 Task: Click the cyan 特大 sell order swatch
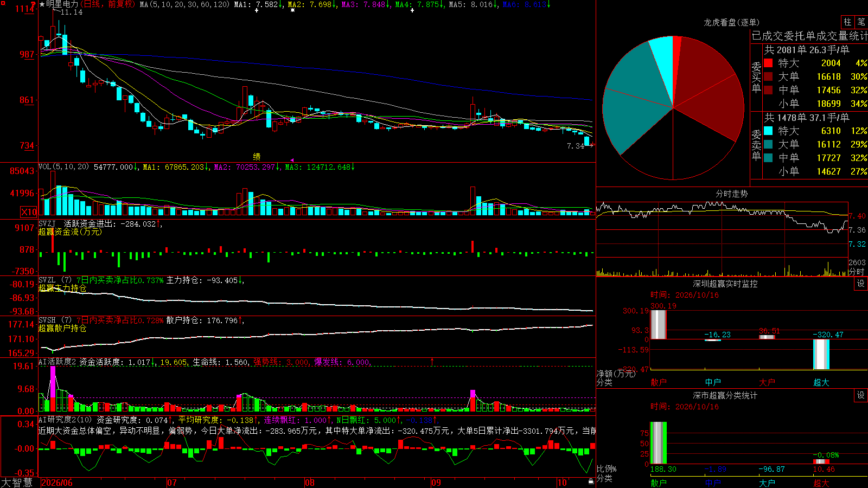pyautogui.click(x=768, y=131)
